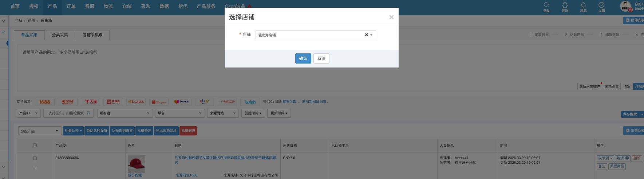644x179 pixels.
Task: Click the 确认 confirm button
Action: (x=303, y=58)
